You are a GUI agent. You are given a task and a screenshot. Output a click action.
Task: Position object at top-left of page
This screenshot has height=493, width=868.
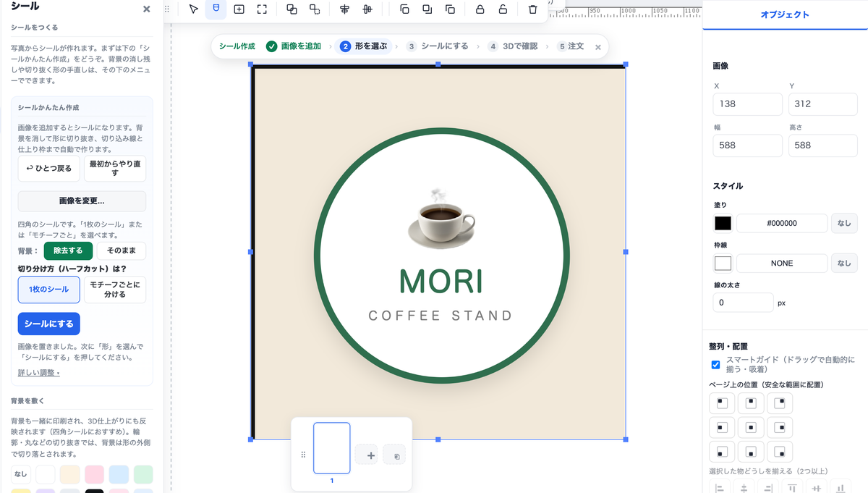[722, 403]
